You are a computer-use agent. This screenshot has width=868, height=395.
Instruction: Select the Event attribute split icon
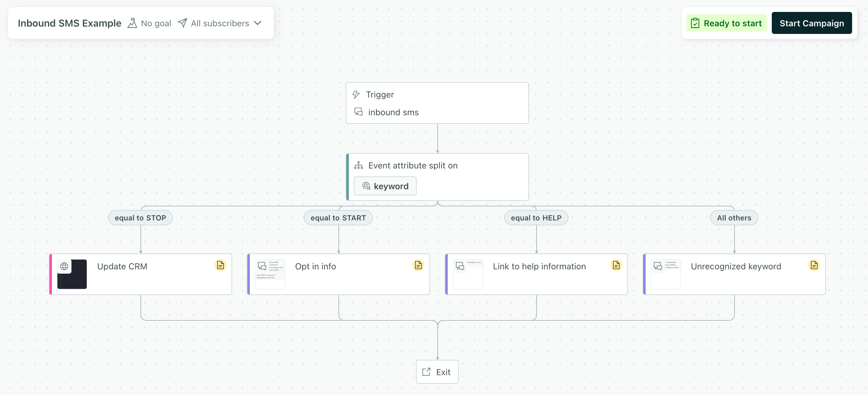(358, 165)
